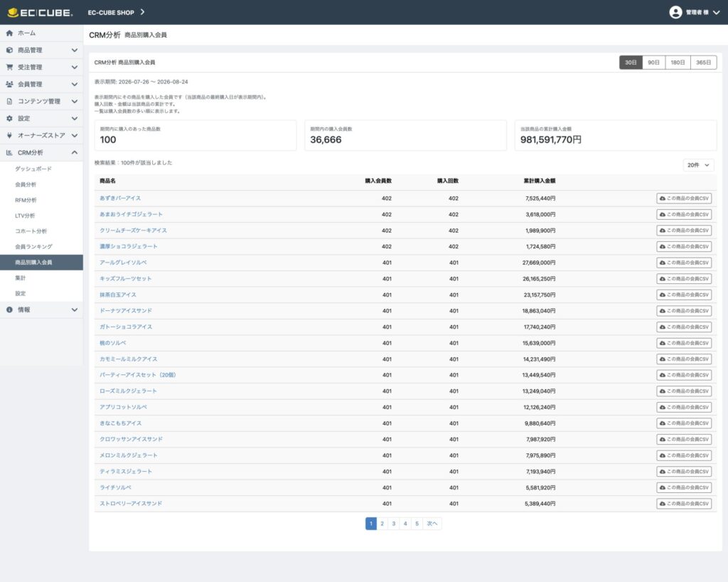Click the total amount 981,591,770円
728x582 pixels.
551,140
